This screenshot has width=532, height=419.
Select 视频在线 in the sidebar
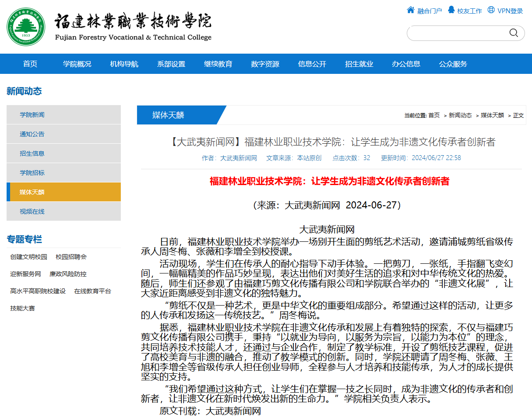coord(32,211)
